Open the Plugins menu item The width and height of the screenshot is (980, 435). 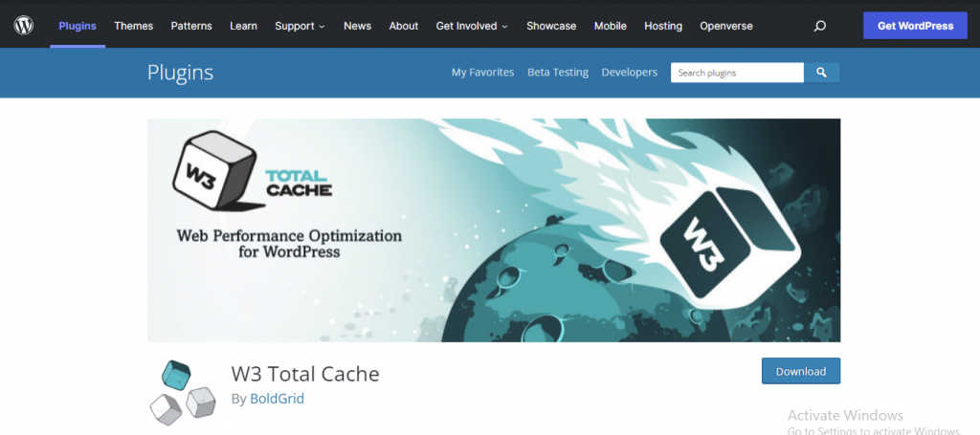[x=78, y=26]
